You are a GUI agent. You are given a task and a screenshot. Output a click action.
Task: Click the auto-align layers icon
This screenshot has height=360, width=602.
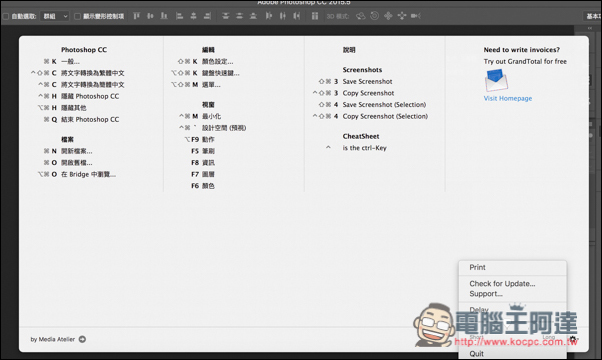315,16
